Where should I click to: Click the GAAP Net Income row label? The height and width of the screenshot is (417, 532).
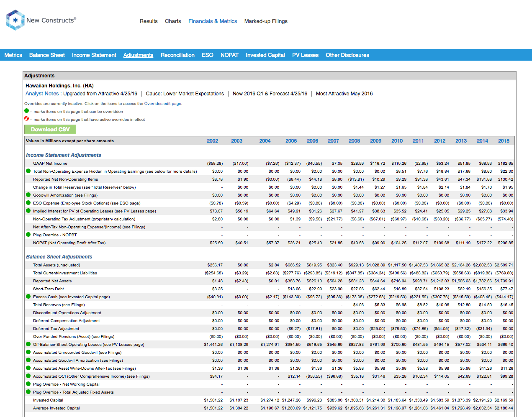pyautogui.click(x=50, y=164)
